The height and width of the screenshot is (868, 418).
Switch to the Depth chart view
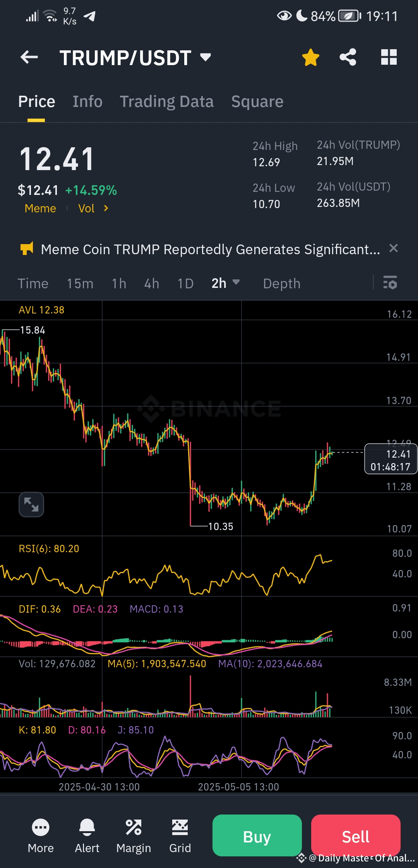pyautogui.click(x=282, y=284)
